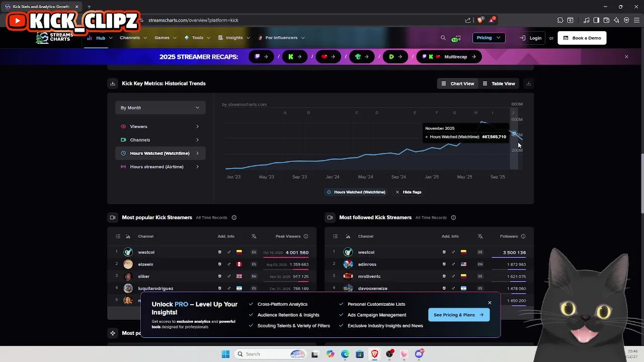Expand the Games navigation dropdown
Image resolution: width=644 pixels, height=362 pixels.
pos(166,38)
